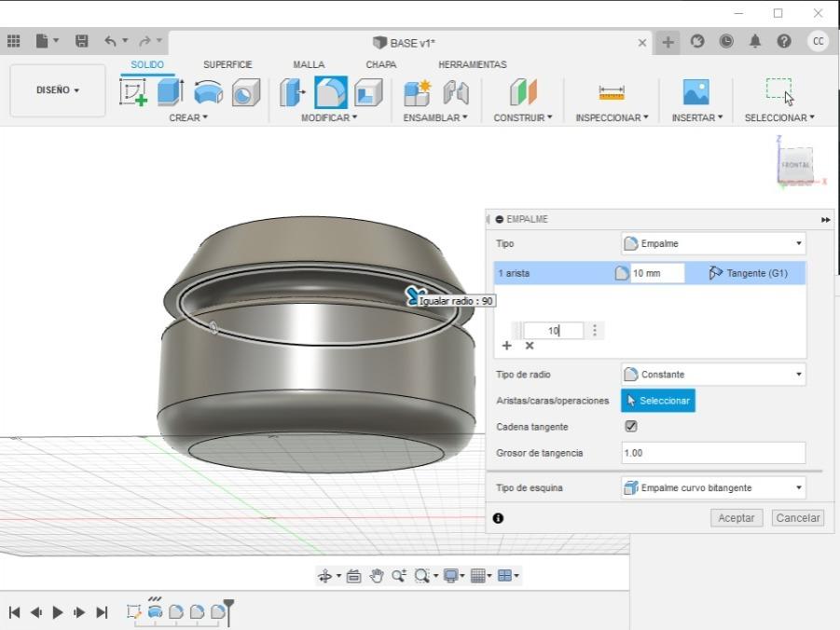This screenshot has height=630, width=840.
Task: Open the HERRAMIENTAS tab
Action: pyautogui.click(x=472, y=64)
